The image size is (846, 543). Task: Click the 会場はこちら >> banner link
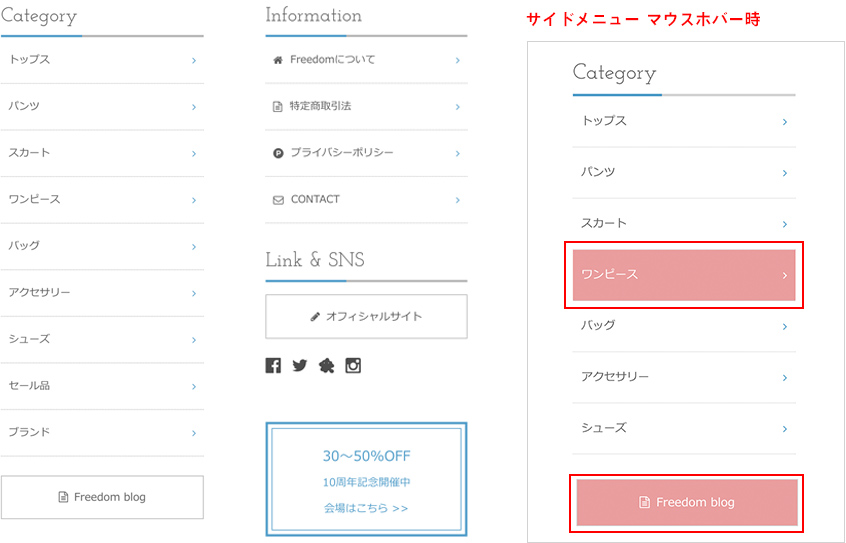point(366,508)
